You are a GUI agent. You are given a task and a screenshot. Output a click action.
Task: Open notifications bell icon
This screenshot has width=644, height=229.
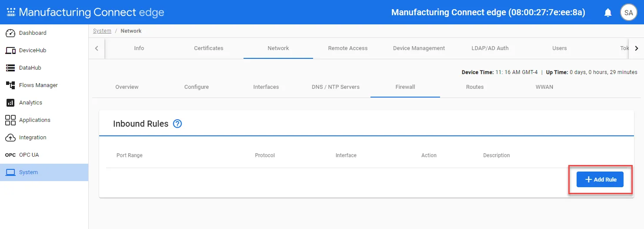pos(608,13)
